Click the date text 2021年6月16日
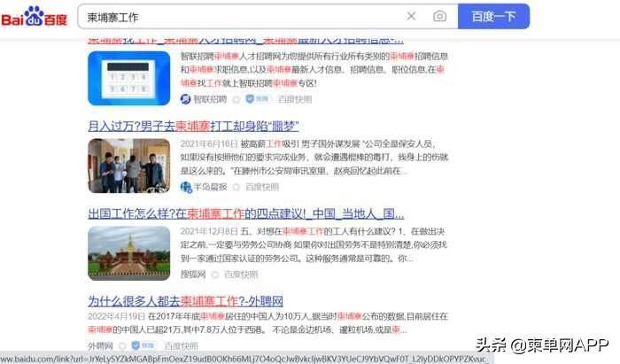Image resolution: width=620 pixels, height=364 pixels. coord(209,143)
